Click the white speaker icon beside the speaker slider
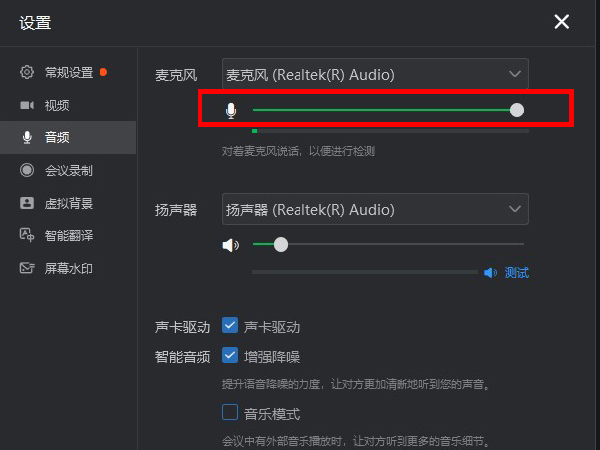600x450 pixels. click(231, 245)
